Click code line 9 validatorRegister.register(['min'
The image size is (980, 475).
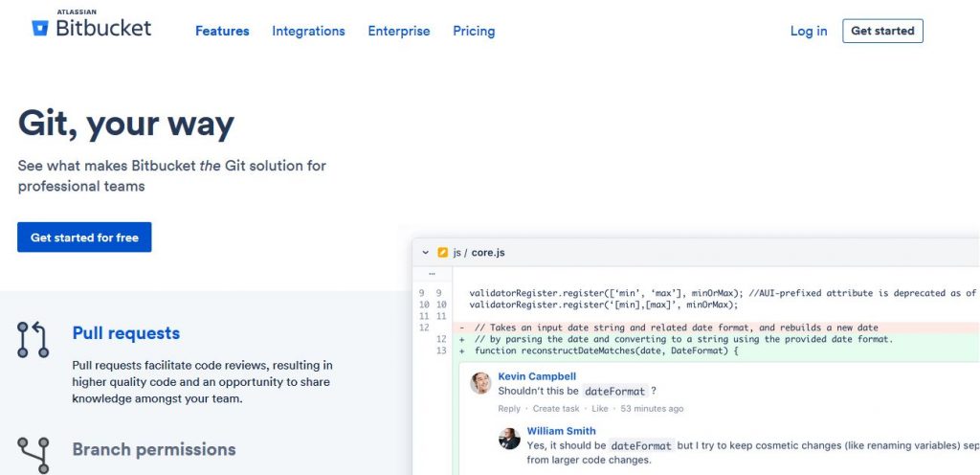[x=724, y=292]
